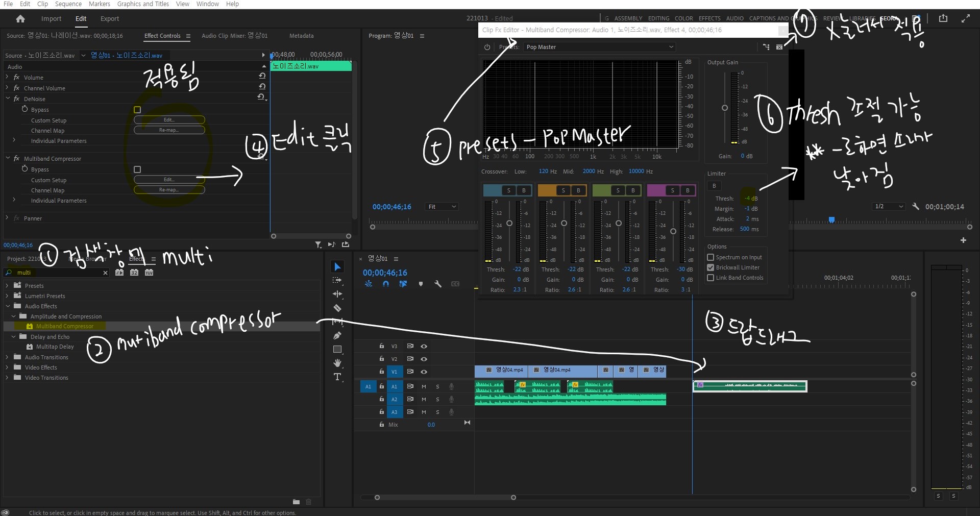Image resolution: width=980 pixels, height=516 pixels.
Task: Open the Fit zoom level dropdown
Action: 442,207
